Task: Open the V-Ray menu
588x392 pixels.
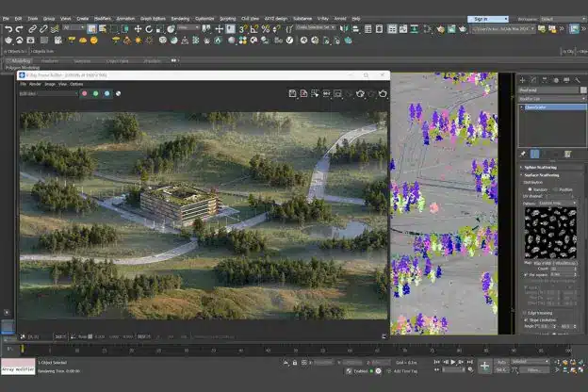Action: 322,19
